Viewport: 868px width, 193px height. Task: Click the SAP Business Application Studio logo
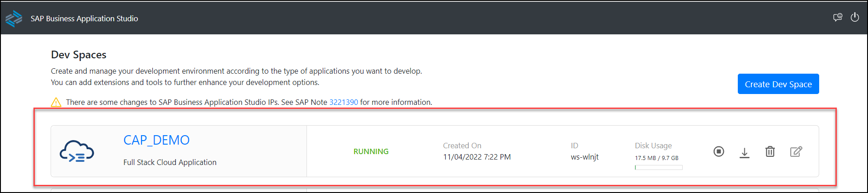tap(14, 19)
